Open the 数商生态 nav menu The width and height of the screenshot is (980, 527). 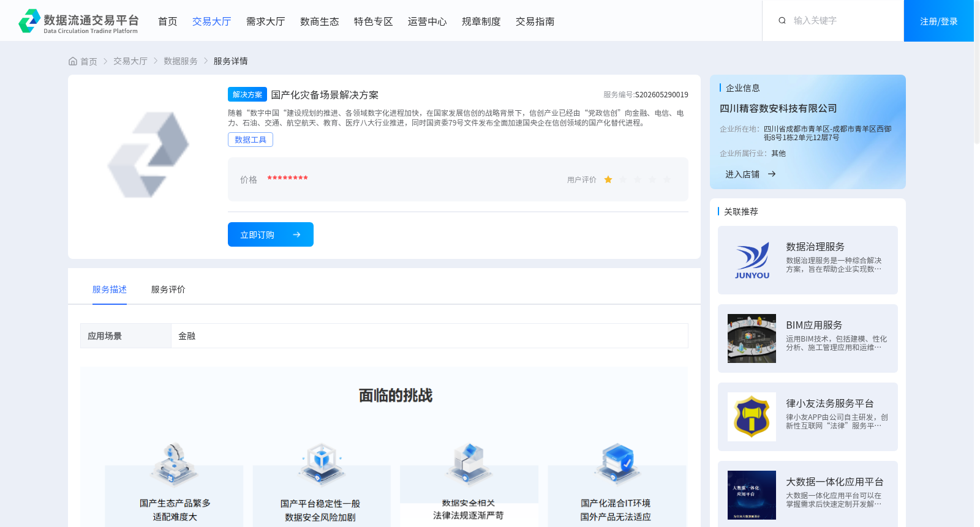[x=320, y=21]
